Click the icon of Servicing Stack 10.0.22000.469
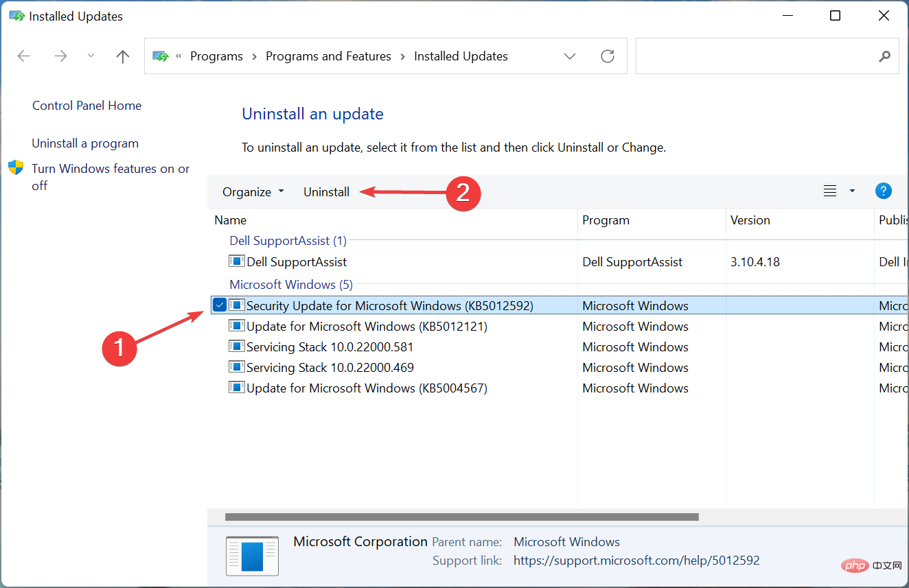 237,367
